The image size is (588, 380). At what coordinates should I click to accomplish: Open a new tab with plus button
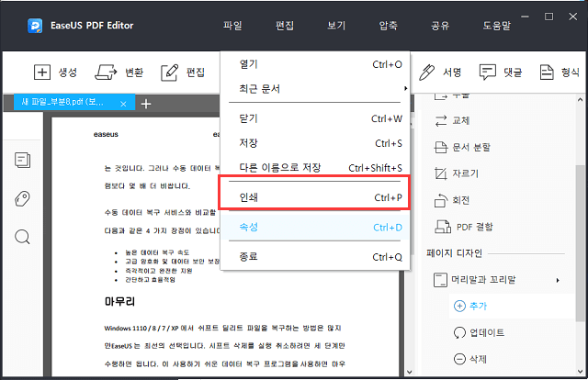click(145, 103)
